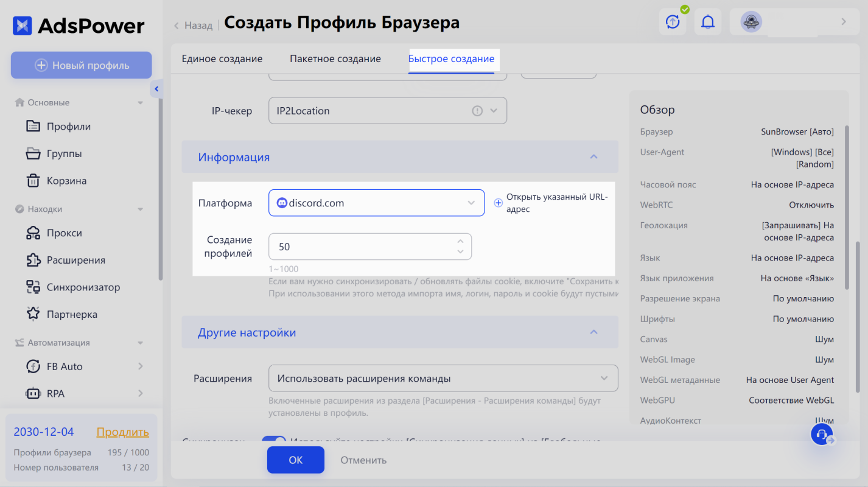Open Корзина via its trash icon
The width and height of the screenshot is (868, 487).
tap(33, 181)
